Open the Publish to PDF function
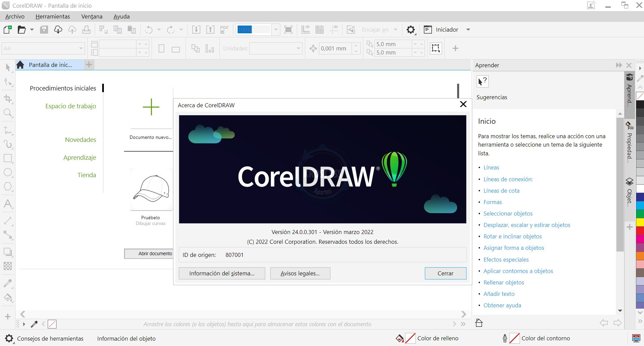This screenshot has width=644, height=346. (x=224, y=29)
